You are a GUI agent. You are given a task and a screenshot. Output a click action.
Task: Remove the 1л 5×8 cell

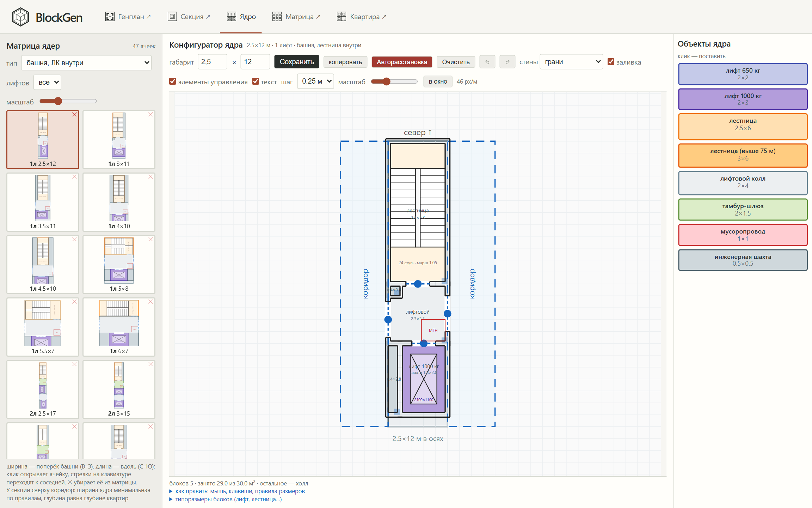click(150, 240)
